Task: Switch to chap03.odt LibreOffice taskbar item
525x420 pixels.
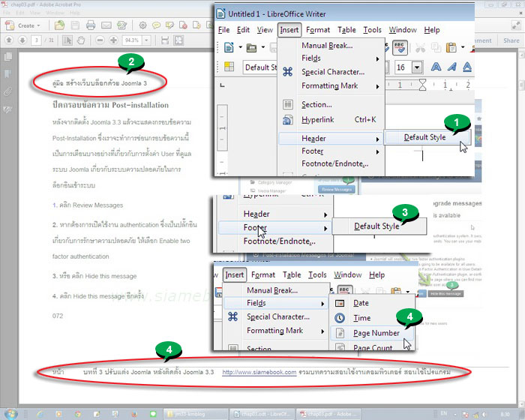Action: point(262,414)
